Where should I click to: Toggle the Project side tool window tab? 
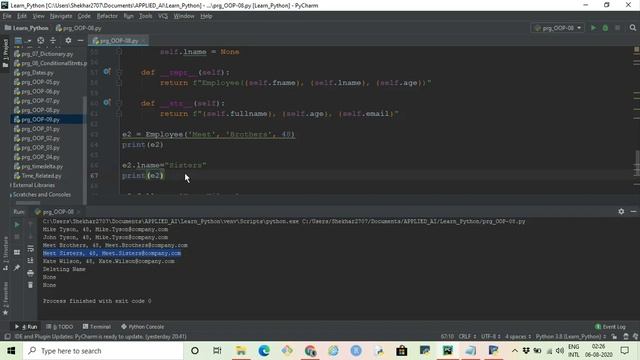click(5, 53)
